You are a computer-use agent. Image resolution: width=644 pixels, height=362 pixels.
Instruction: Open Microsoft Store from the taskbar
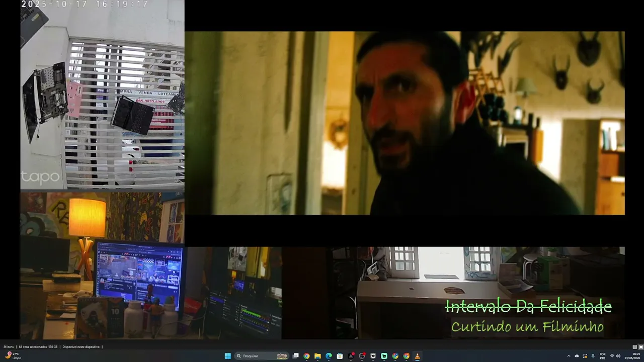pyautogui.click(x=340, y=356)
